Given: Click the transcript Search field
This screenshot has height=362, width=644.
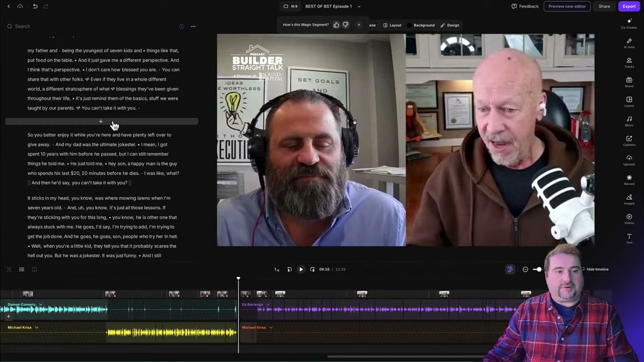Looking at the screenshot, I should coord(91,26).
